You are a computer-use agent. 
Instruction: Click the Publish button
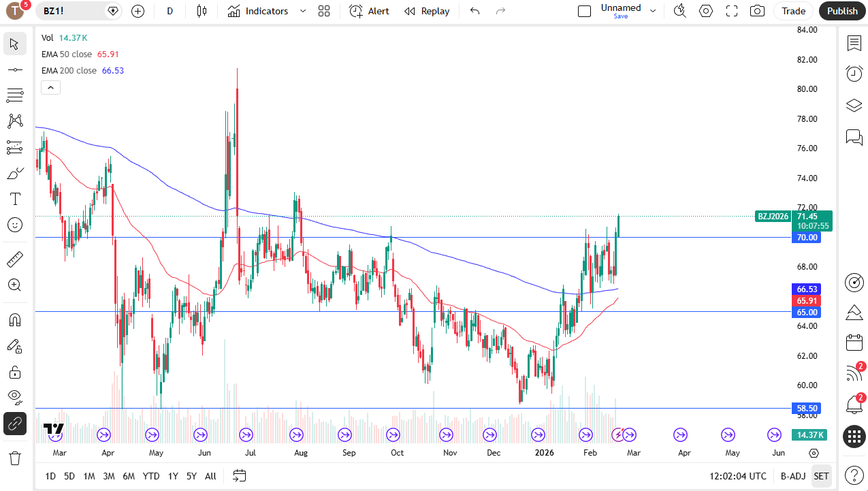843,11
